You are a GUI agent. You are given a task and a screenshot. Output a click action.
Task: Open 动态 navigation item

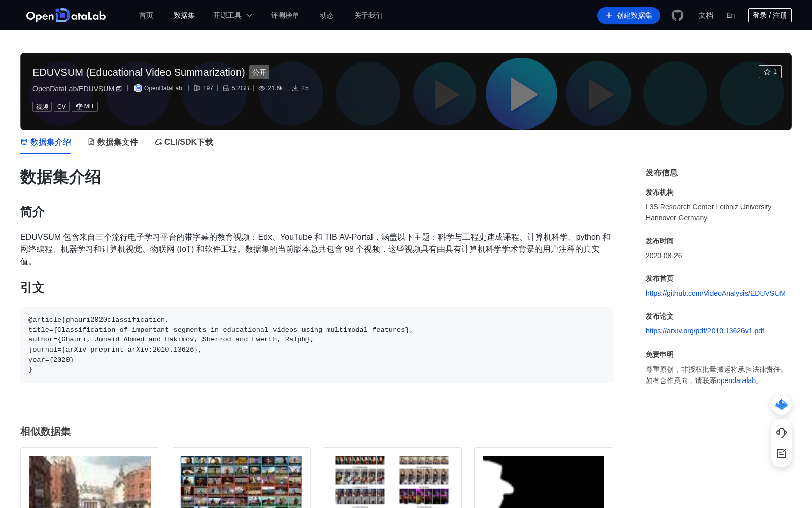coord(327,15)
